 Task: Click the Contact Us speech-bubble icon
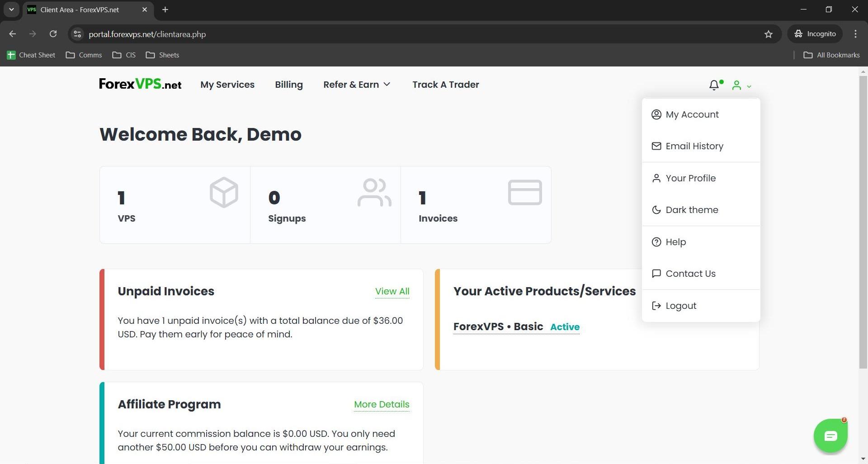tap(656, 274)
